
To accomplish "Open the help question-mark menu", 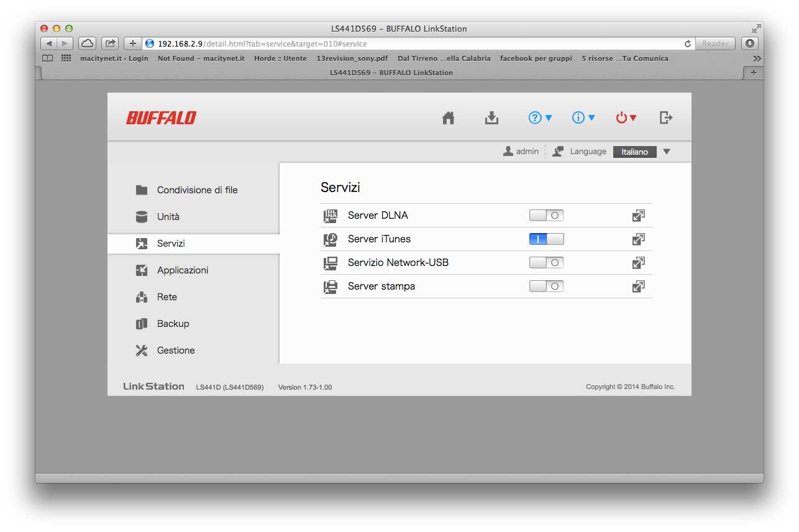I will pos(540,117).
